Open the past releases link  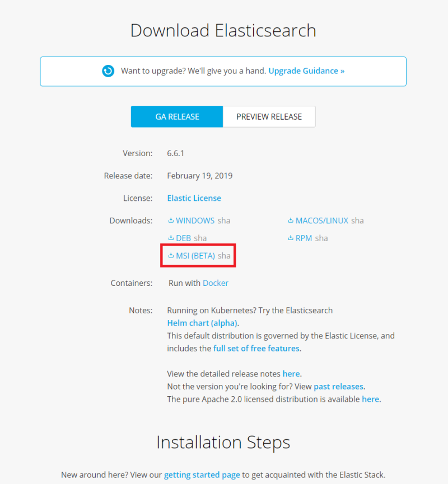[x=338, y=386]
